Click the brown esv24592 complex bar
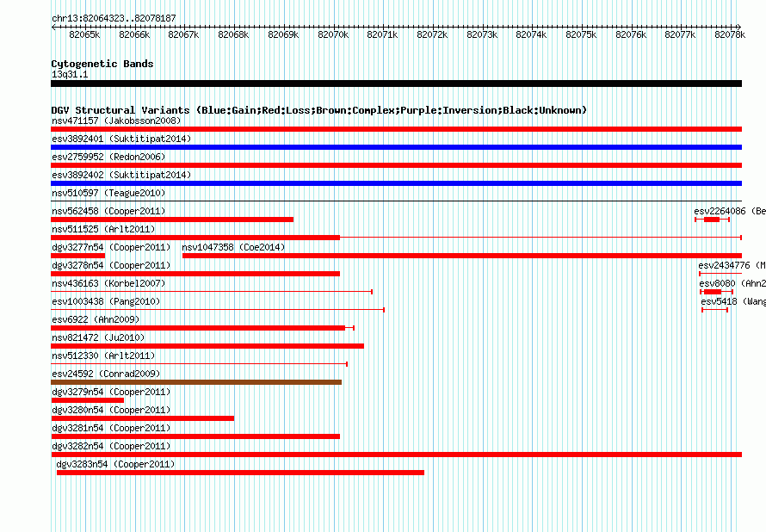766x532 pixels. pyautogui.click(x=196, y=382)
